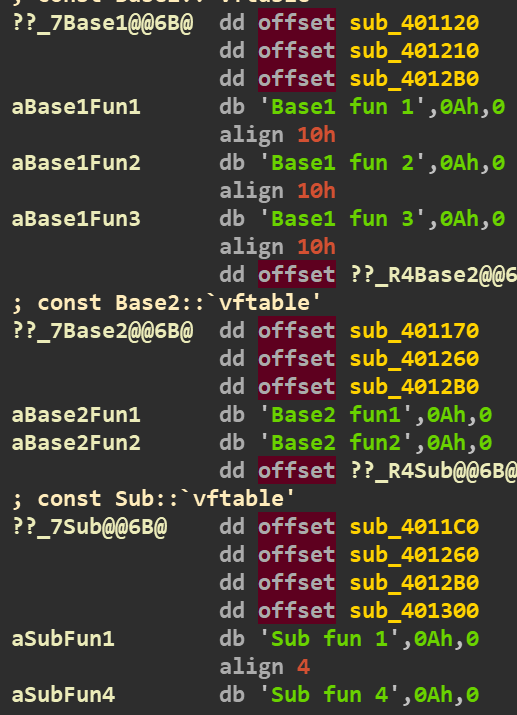
Task: Follow the ??_R4Base2@@6 offset reference
Action: coord(433,275)
